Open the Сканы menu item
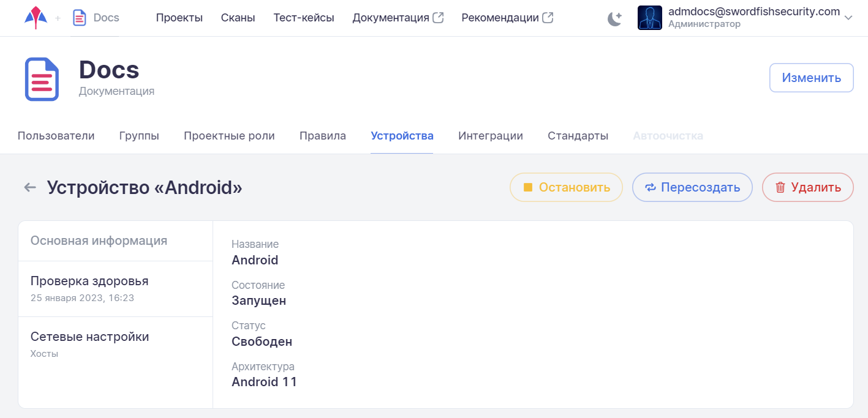This screenshot has height=418, width=868. [x=238, y=18]
